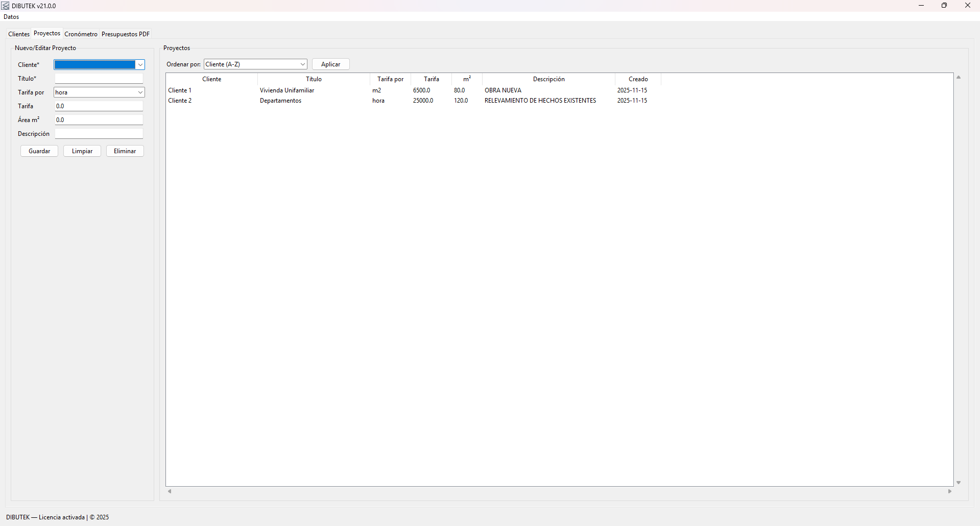
Task: Focus the Descripción input field
Action: coord(99,134)
